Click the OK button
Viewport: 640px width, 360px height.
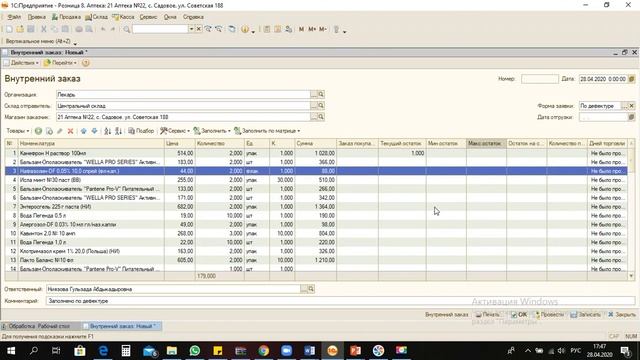pyautogui.click(x=519, y=315)
